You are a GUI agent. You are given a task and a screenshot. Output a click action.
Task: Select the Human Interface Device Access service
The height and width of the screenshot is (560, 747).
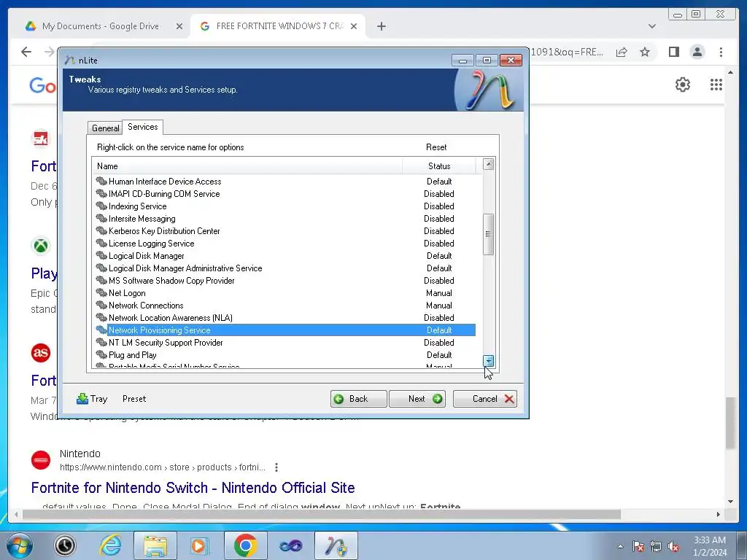[x=285, y=182]
